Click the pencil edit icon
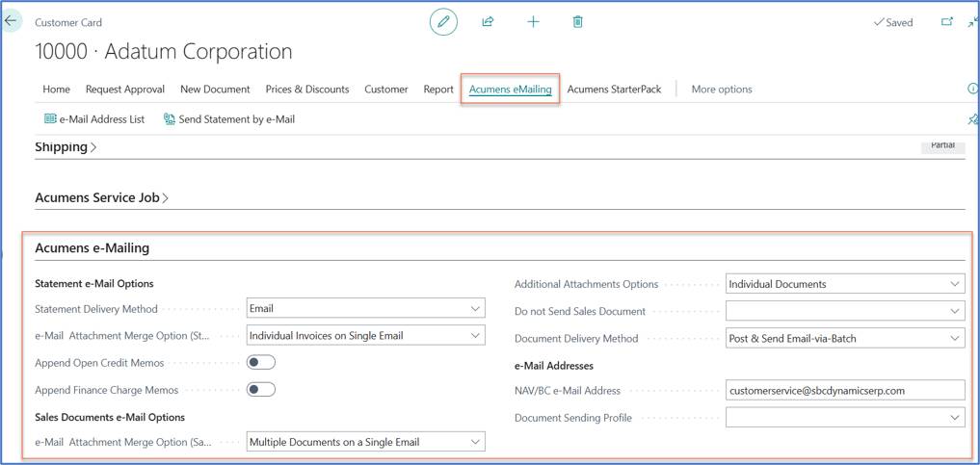 point(444,22)
